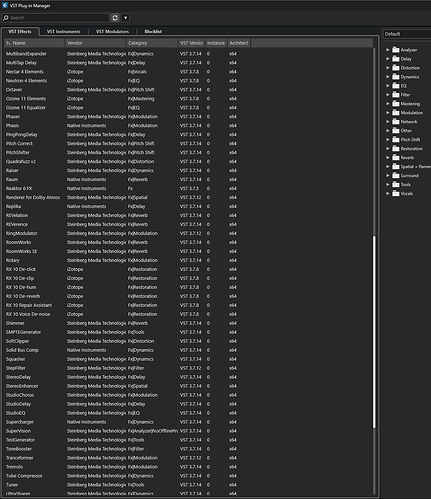431x499 pixels.
Task: Sort by the Name column header
Action: [34, 43]
